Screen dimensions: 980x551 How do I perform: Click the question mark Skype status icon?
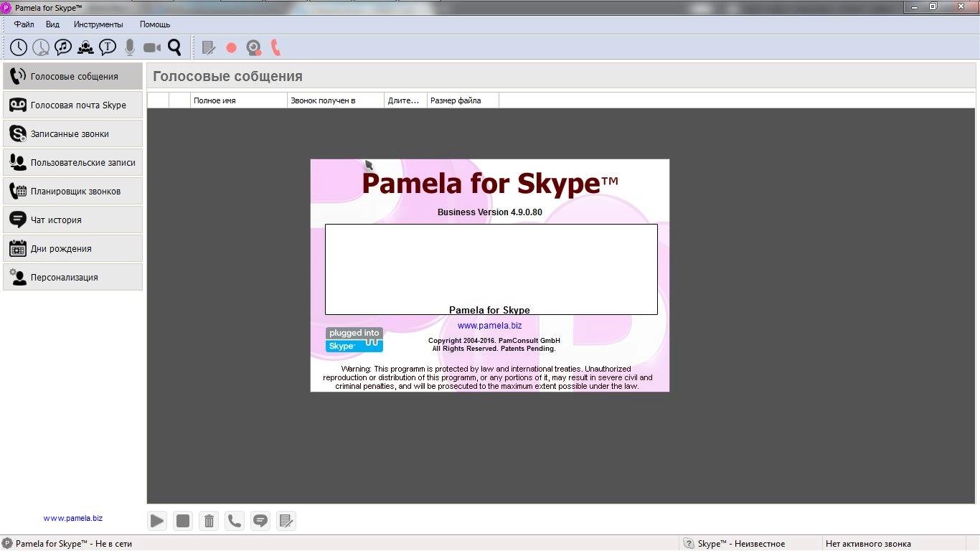tap(689, 544)
